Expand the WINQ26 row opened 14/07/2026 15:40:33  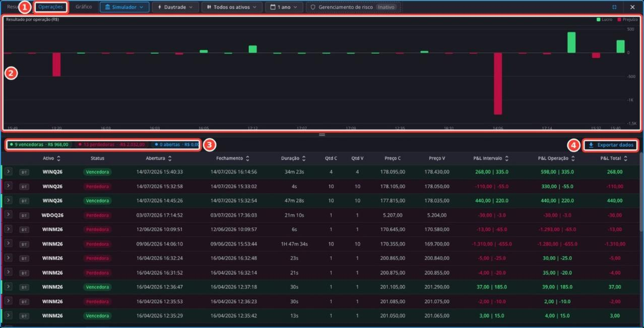9,172
